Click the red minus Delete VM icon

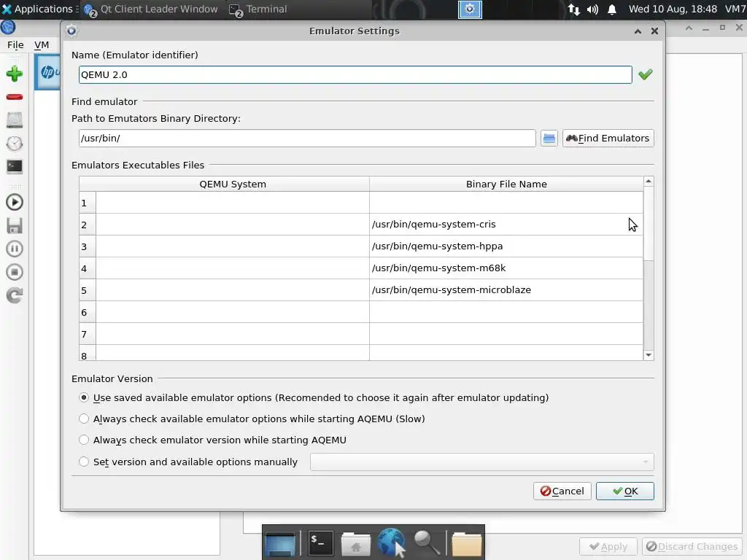(15, 97)
